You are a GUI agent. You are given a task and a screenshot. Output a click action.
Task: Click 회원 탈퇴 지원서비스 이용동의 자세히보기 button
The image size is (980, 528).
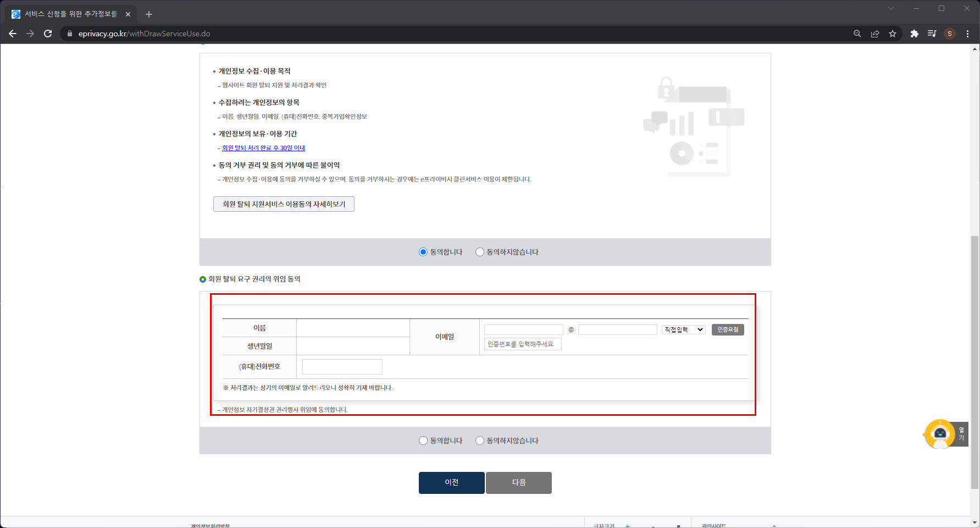284,204
